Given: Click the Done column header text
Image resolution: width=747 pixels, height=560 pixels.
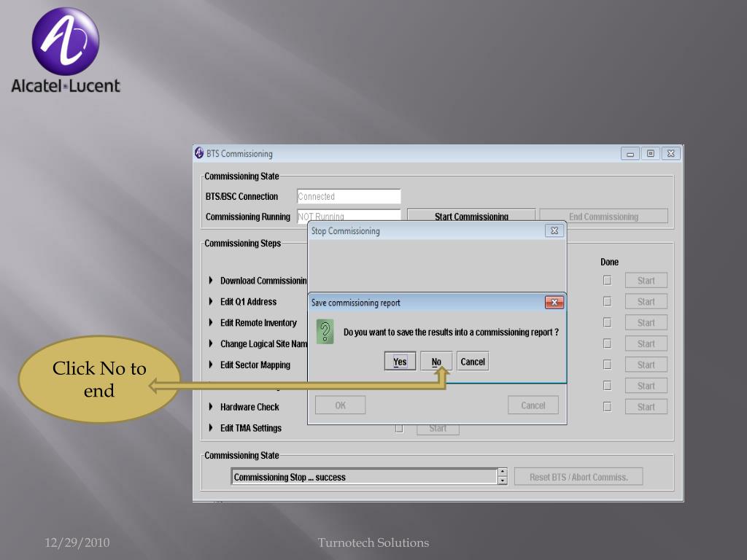Looking at the screenshot, I should coord(609,262).
